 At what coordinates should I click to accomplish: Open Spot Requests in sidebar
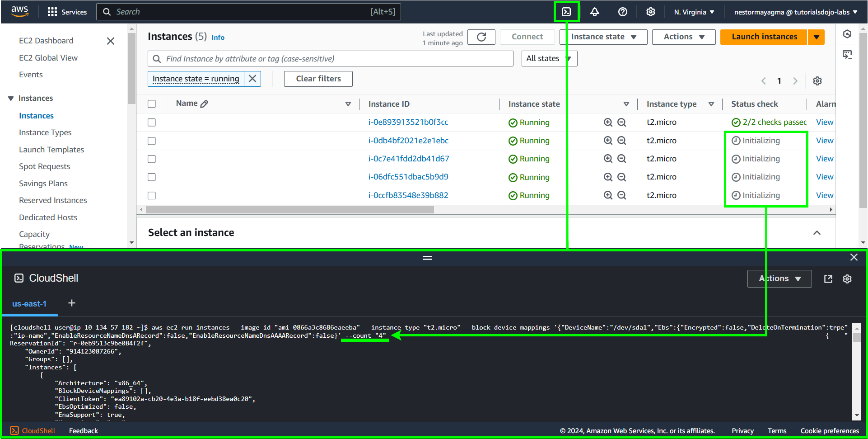click(x=45, y=166)
